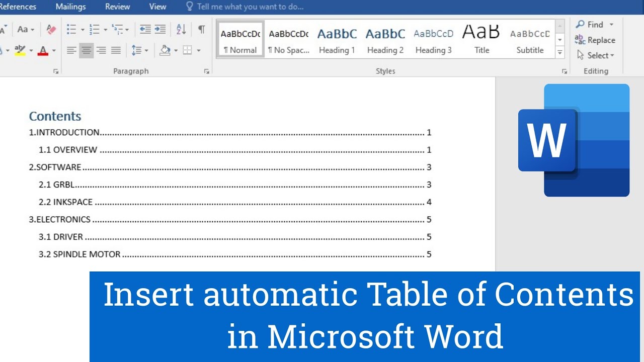The height and width of the screenshot is (362, 644).
Task: Open the Mailings tab
Action: point(71,7)
